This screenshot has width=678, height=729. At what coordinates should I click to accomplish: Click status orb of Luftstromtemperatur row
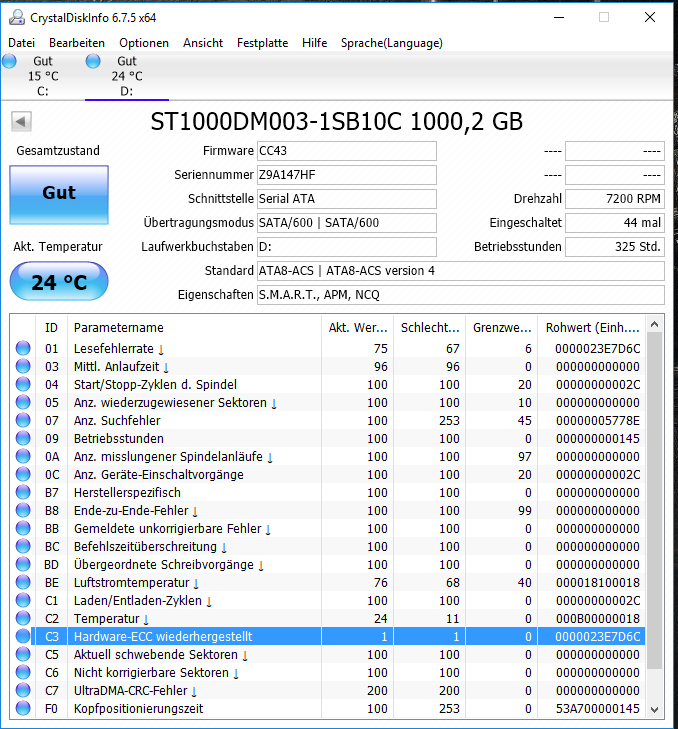[x=23, y=582]
